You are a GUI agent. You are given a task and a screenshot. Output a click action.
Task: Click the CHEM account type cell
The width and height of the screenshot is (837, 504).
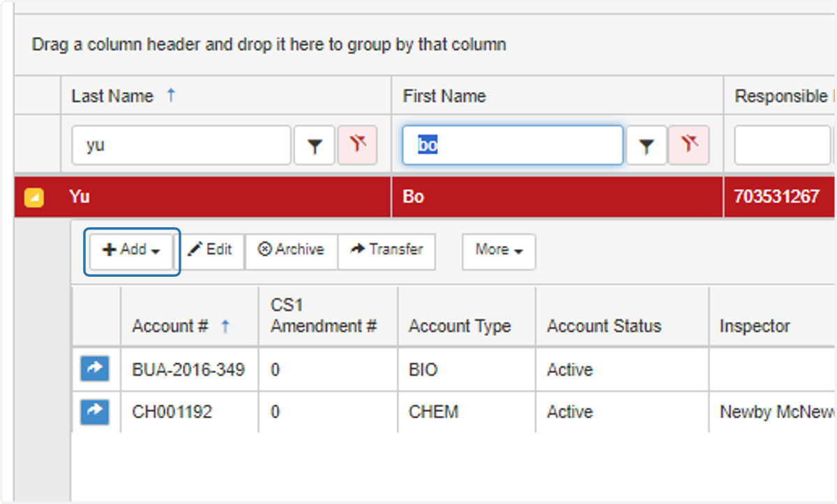(467, 412)
